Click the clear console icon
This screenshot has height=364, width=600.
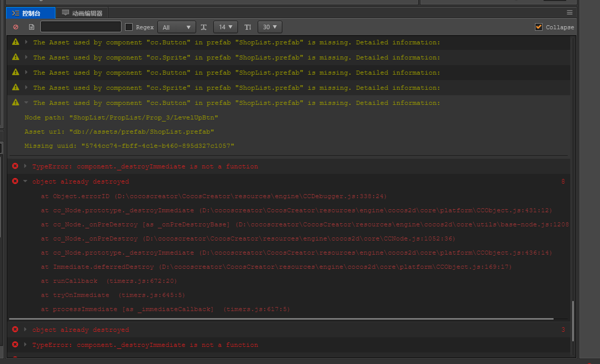[x=16, y=27]
